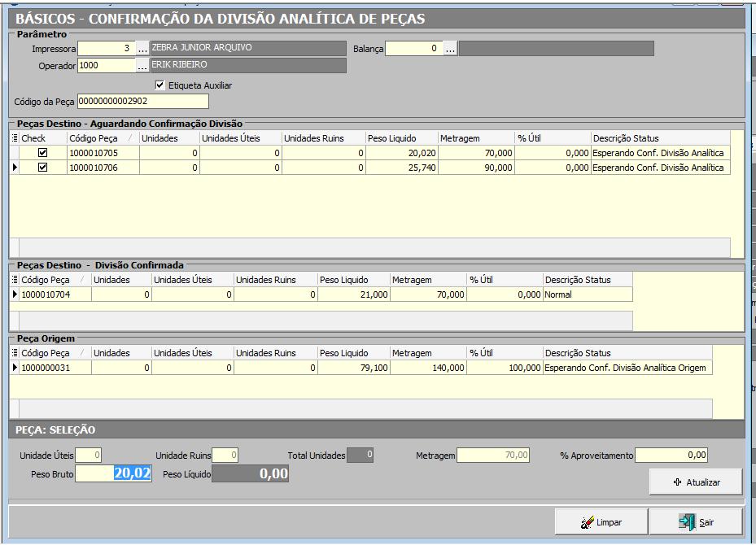Uncheck the row for piece 1000010706
Viewport: 756px width, 545px height.
click(x=43, y=168)
